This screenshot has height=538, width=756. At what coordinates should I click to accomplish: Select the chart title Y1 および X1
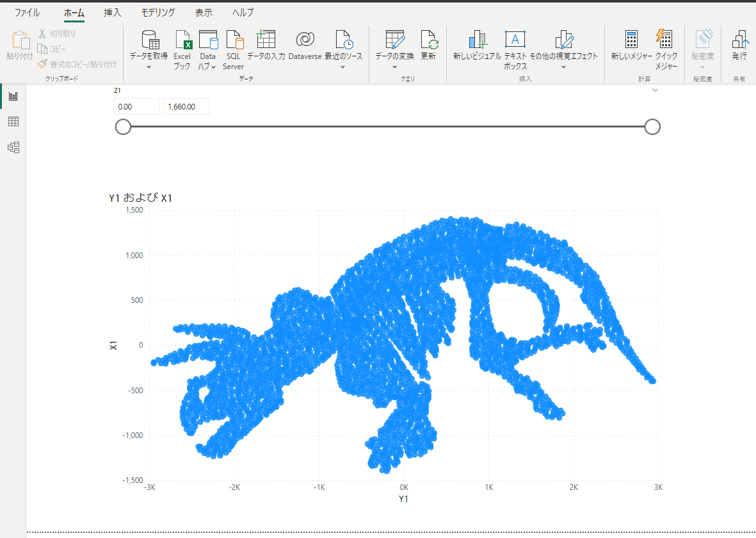coord(140,198)
